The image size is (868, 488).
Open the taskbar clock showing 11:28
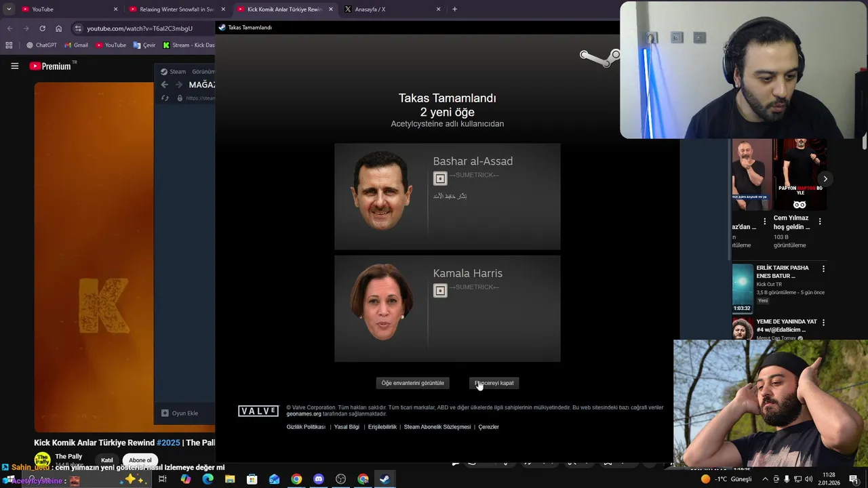click(829, 479)
